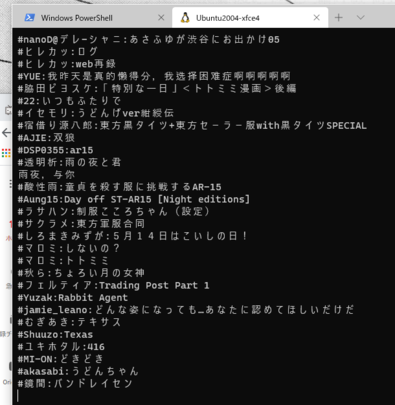Click the line starting '#イセモリ:うどんげver'

[x=96, y=113]
